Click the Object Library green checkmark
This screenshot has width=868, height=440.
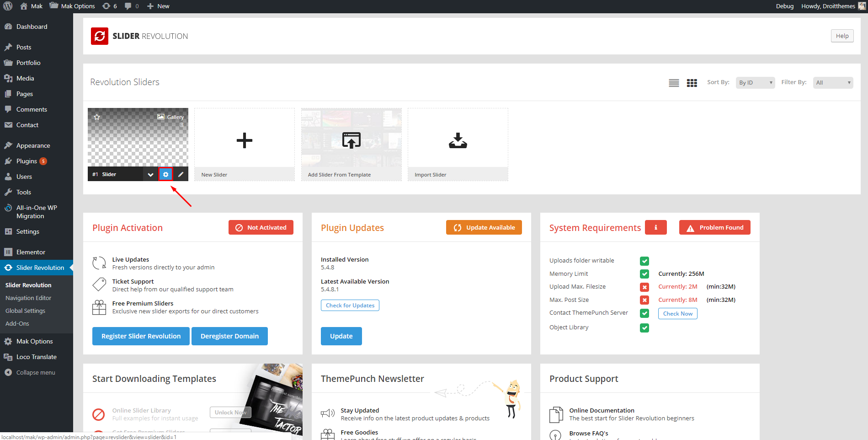[644, 328]
